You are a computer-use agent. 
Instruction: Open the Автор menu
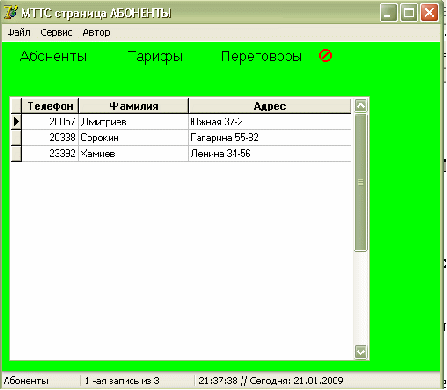96,32
